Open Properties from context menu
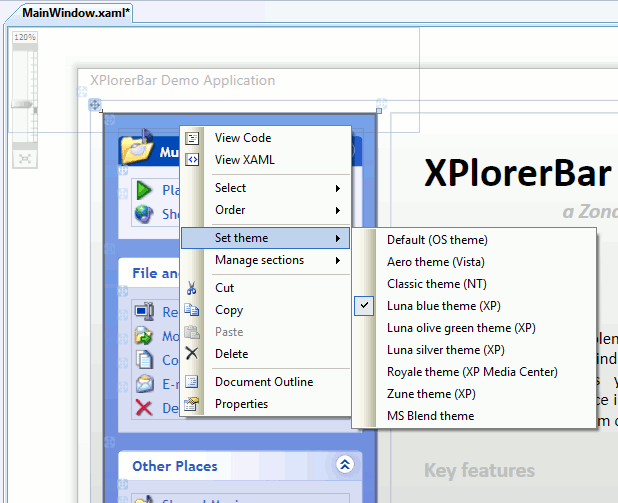Viewport: 618px width, 503px height. pos(265,404)
